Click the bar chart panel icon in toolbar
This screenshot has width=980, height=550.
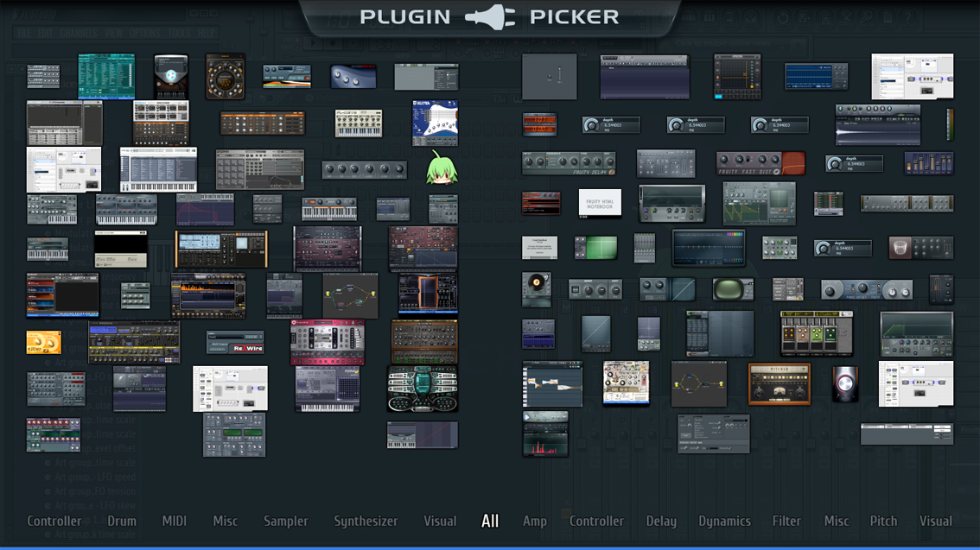[750, 18]
